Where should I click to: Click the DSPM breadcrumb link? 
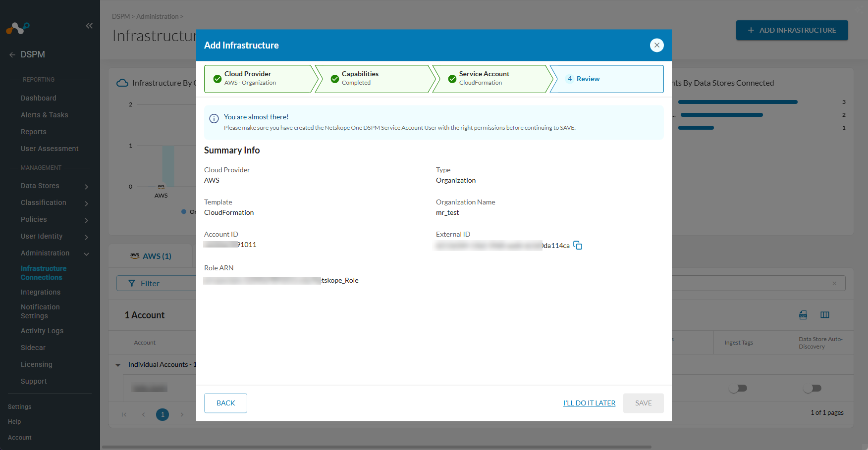pos(121,16)
